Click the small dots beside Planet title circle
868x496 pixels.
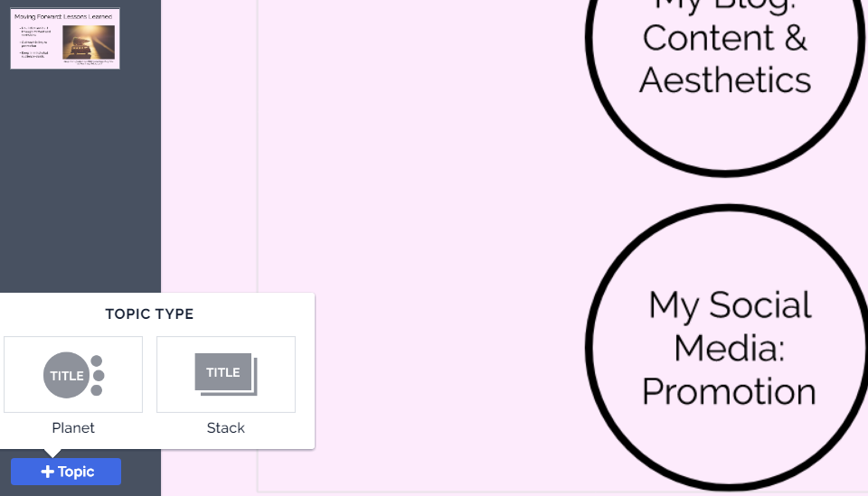pyautogui.click(x=98, y=375)
